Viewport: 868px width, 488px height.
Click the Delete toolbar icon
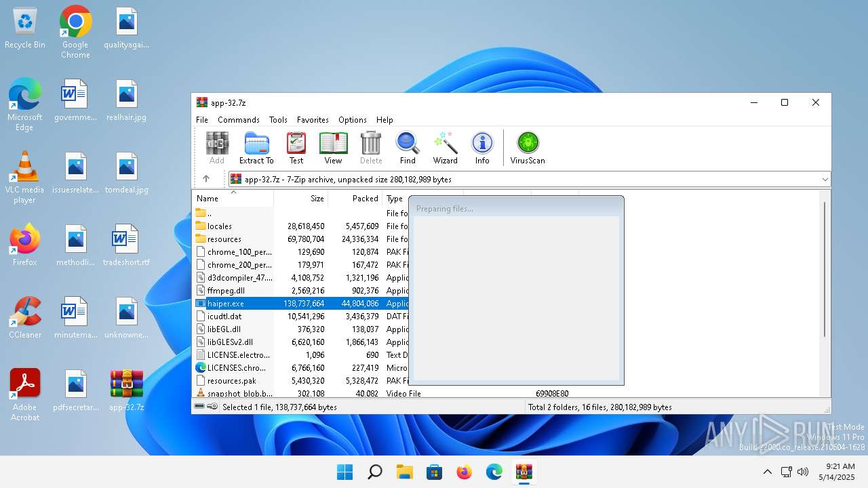click(x=371, y=148)
